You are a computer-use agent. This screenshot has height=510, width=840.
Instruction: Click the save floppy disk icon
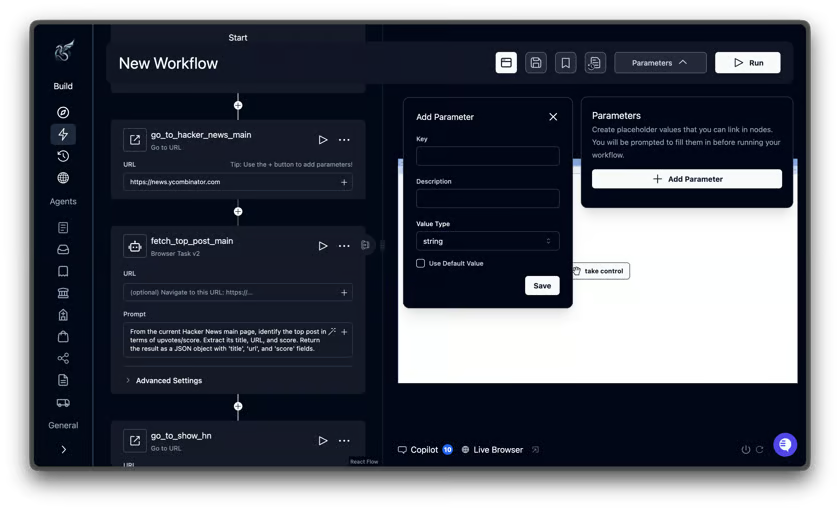coord(536,63)
